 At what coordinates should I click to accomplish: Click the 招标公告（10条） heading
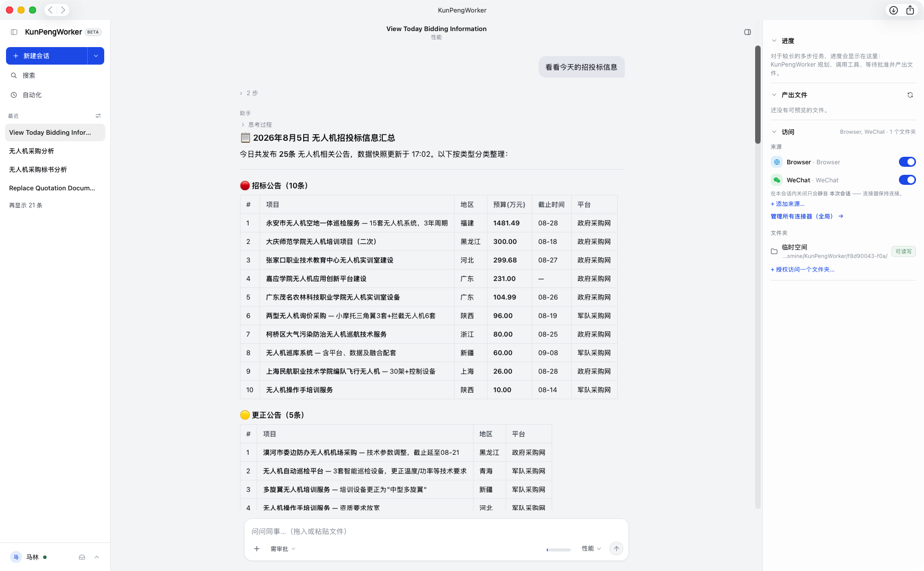pos(275,186)
